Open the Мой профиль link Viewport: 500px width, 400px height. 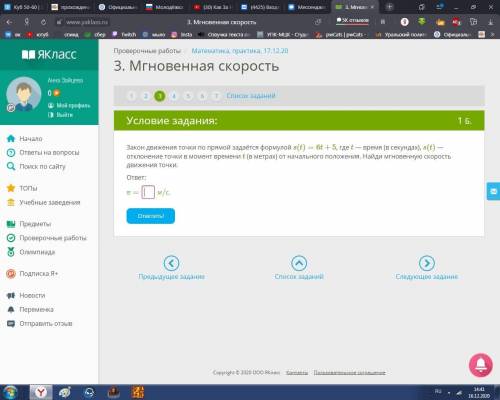(x=69, y=105)
